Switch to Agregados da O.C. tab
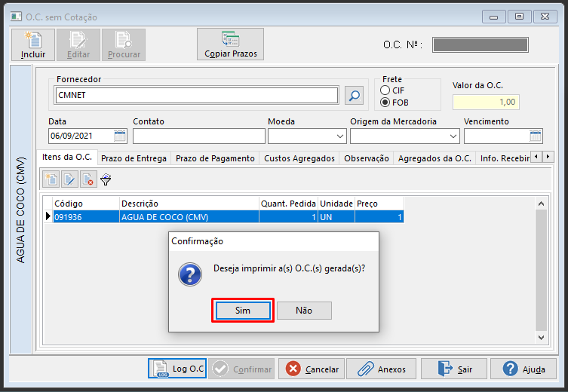 pyautogui.click(x=434, y=158)
